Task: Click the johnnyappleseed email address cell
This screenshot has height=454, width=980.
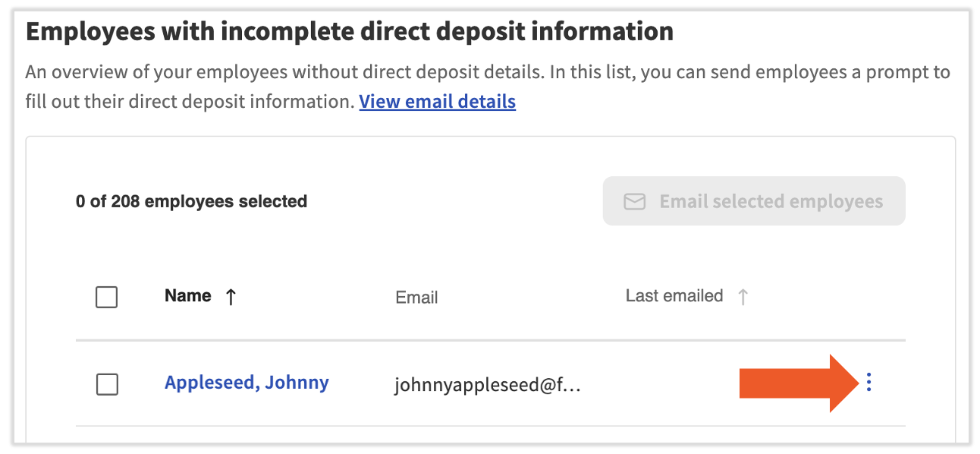Action: coord(487,386)
